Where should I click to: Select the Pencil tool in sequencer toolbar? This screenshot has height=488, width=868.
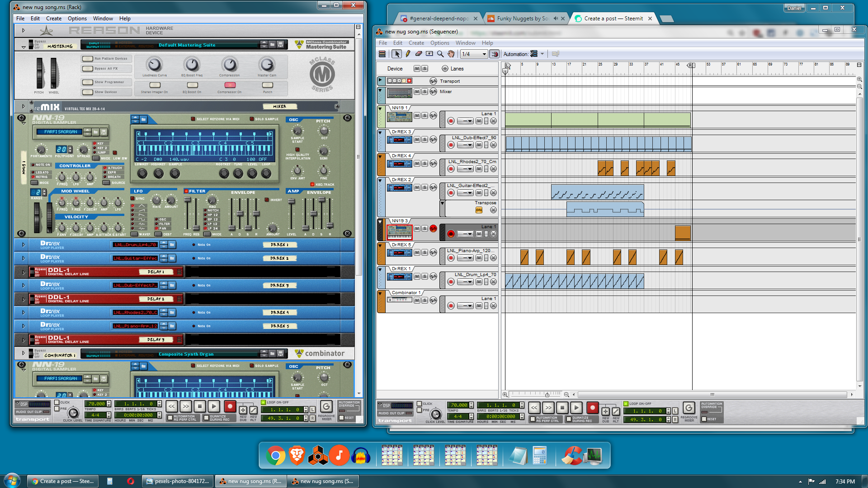(x=408, y=54)
